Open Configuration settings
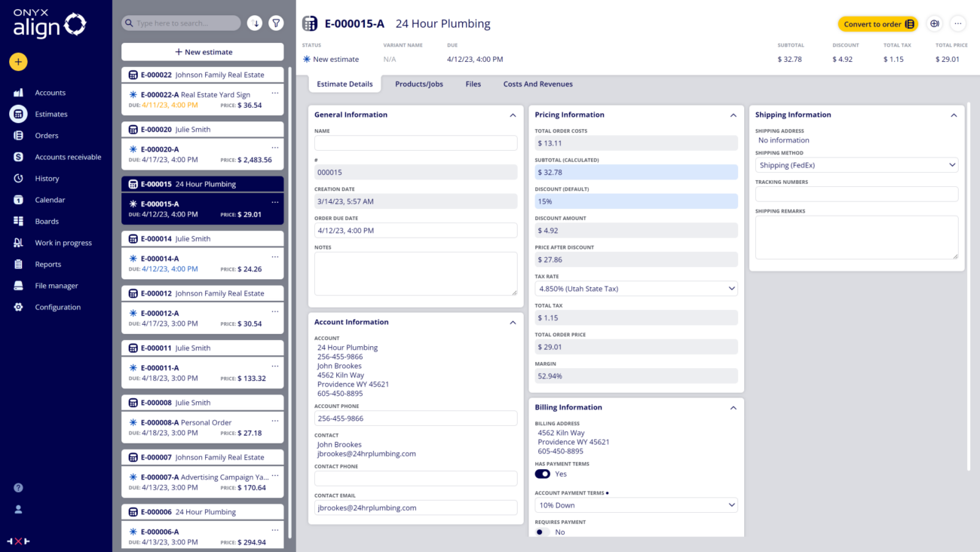The width and height of the screenshot is (980, 552). click(x=57, y=308)
